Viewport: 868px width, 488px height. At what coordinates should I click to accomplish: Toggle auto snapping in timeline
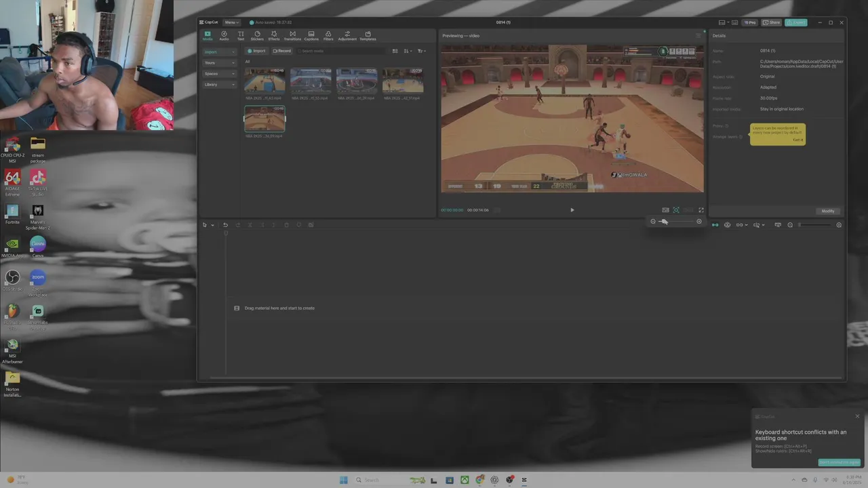pyautogui.click(x=727, y=225)
